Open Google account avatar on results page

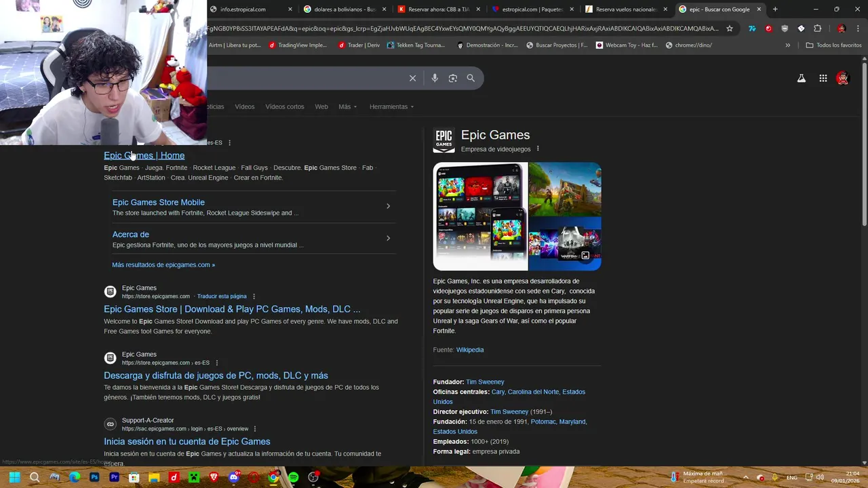842,79
